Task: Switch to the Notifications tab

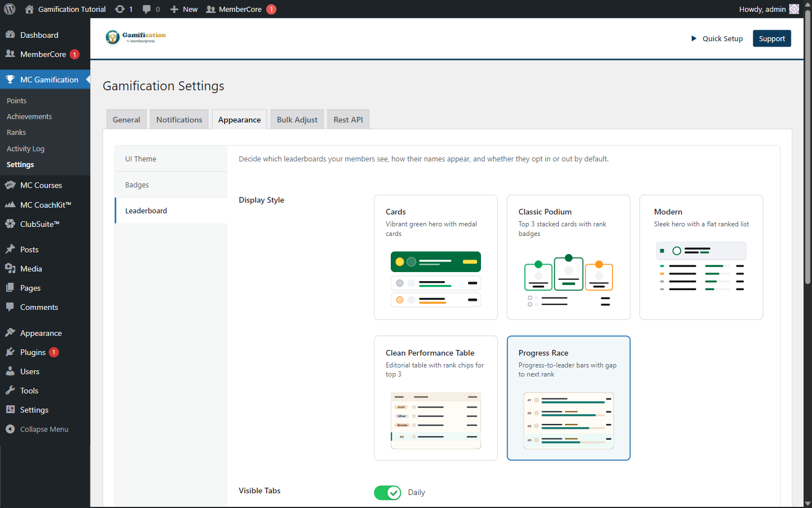Action: pos(179,119)
